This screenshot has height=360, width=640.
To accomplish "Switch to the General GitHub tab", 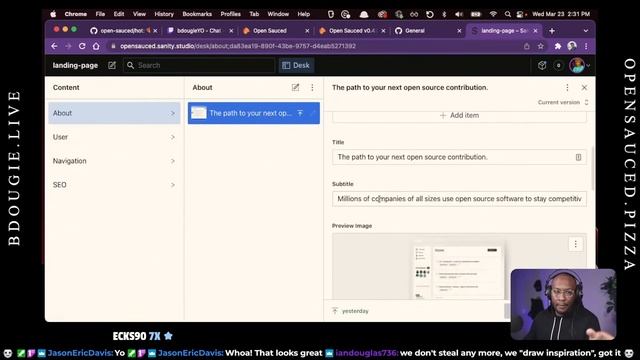I will [x=415, y=31].
